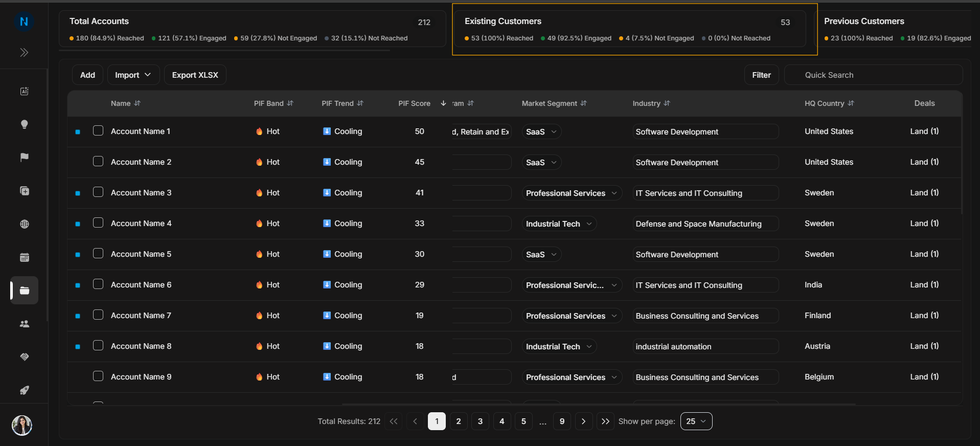Open the people contacts sidebar icon
This screenshot has width=980, height=446.
click(24, 324)
